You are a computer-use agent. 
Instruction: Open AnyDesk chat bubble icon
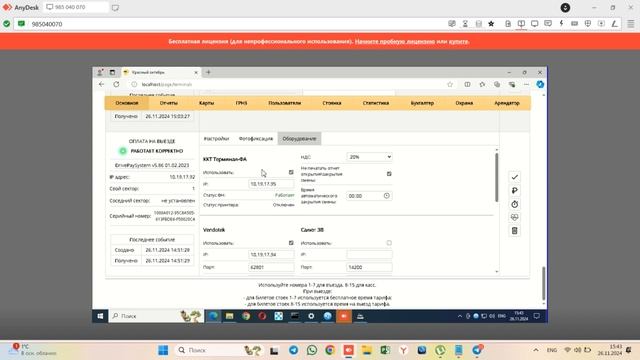pyautogui.click(x=548, y=24)
